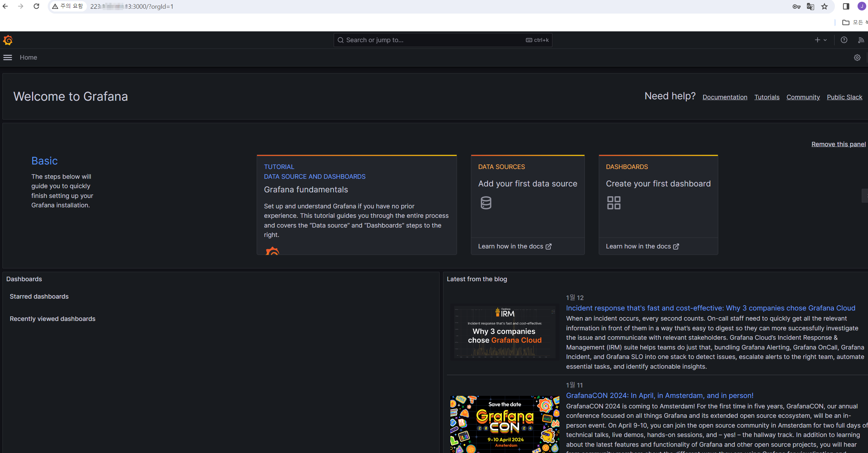868x453 pixels.
Task: Open the Public Slack link
Action: point(844,97)
